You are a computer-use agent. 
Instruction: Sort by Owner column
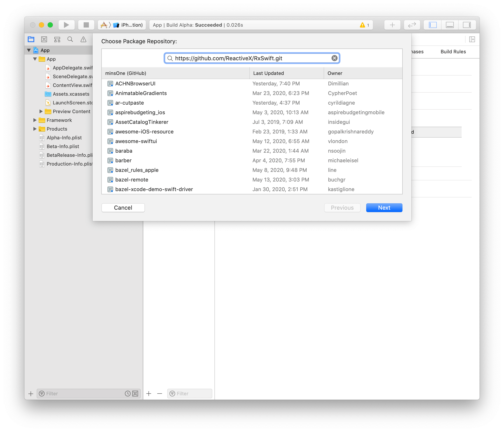363,73
